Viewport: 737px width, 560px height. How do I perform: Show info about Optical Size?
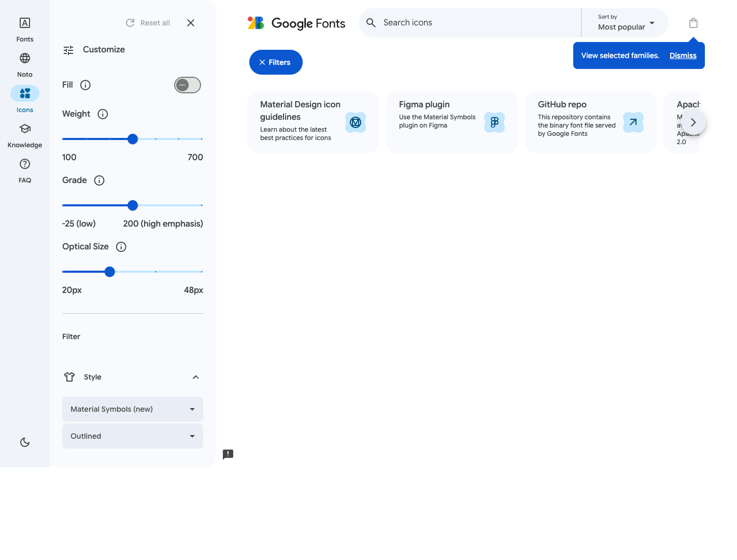(x=121, y=247)
